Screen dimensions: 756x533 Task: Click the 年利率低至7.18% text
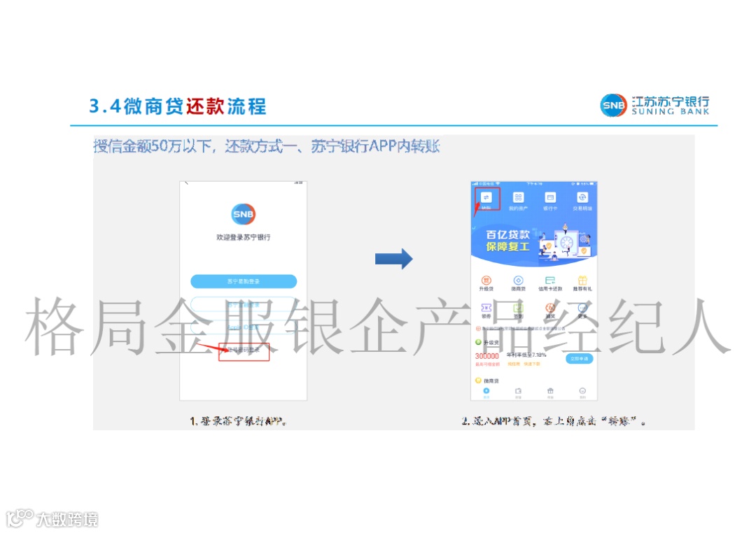526,355
